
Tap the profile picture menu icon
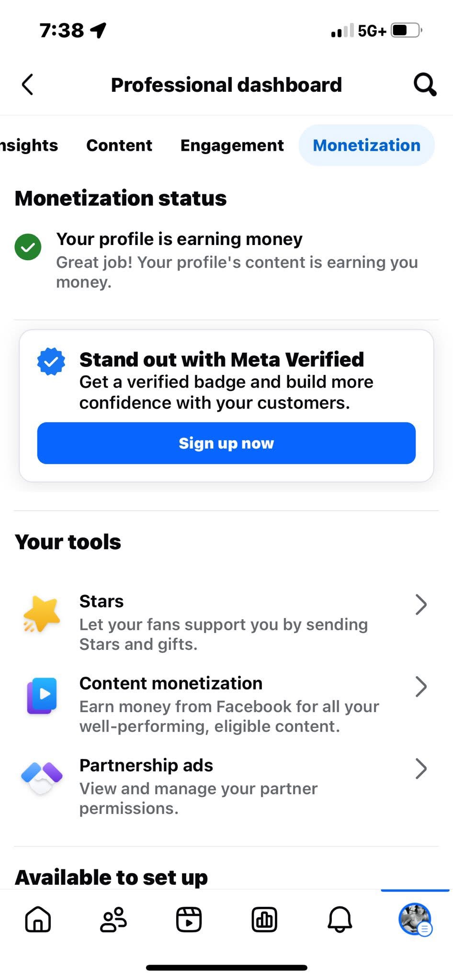tap(415, 919)
